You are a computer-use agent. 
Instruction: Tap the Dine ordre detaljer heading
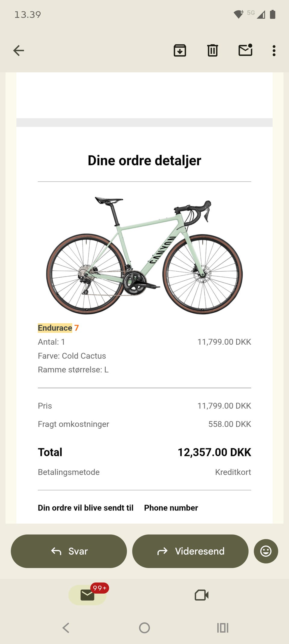point(144,160)
